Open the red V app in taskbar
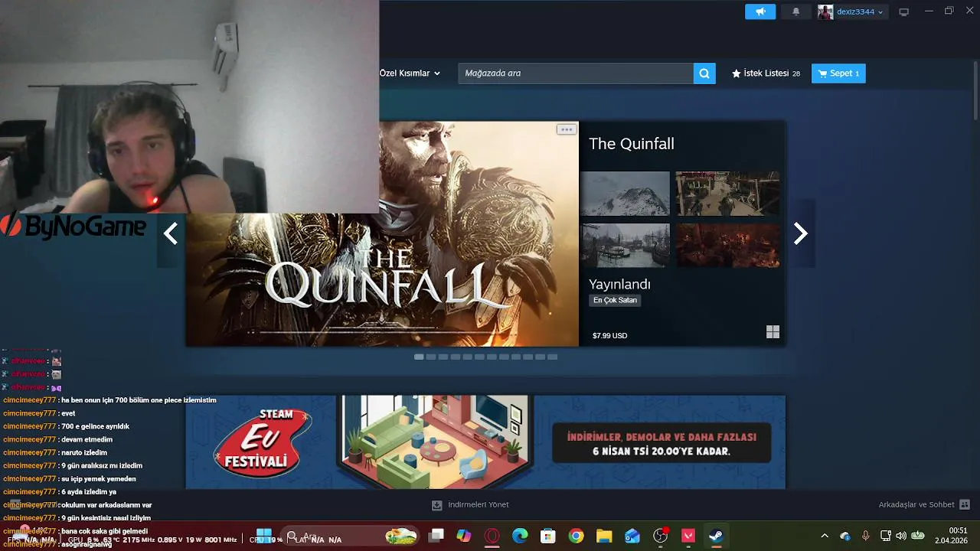 688,536
